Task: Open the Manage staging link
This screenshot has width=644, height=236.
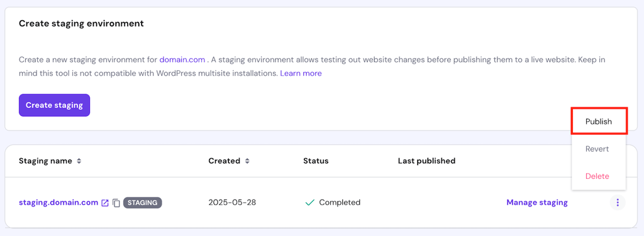Action: coord(537,202)
